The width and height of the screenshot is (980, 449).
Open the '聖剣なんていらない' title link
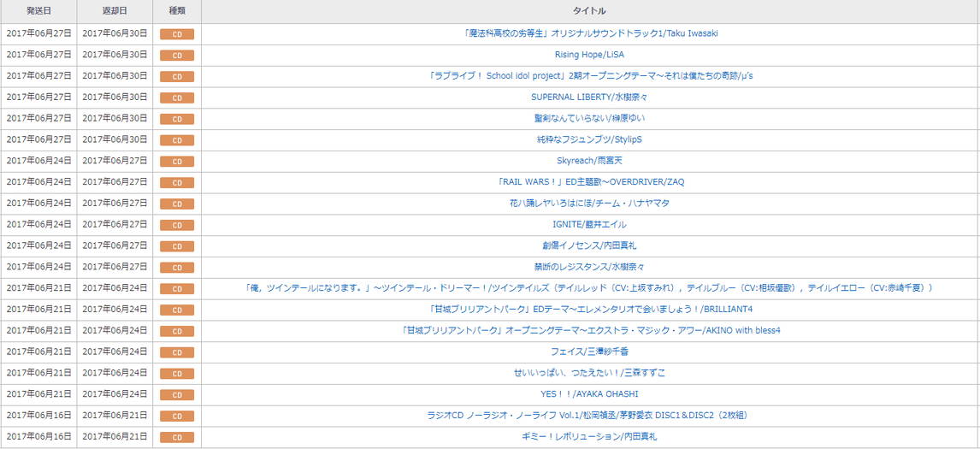tap(589, 118)
